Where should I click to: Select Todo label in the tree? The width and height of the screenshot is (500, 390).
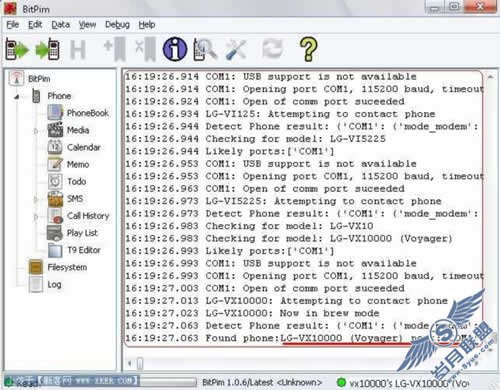[x=77, y=181]
